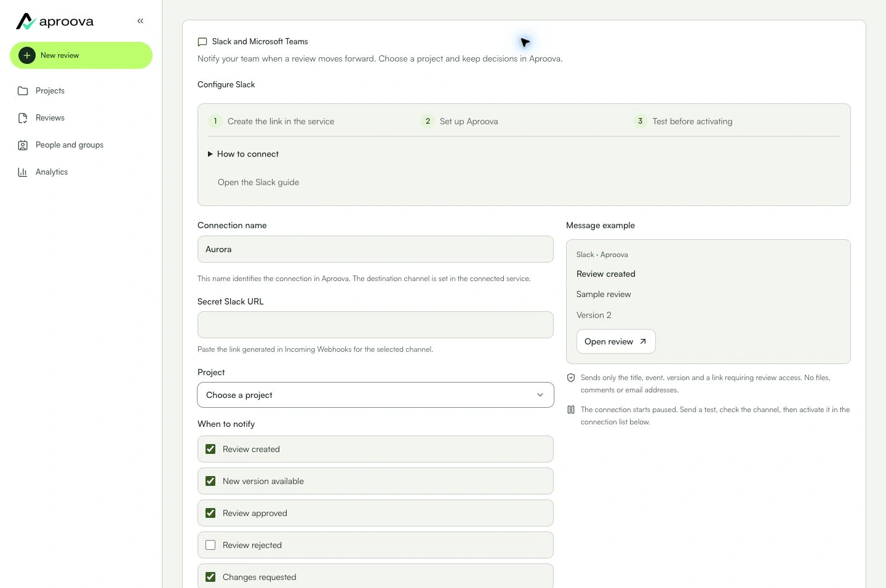Click the pause icon beside connection note
The width and height of the screenshot is (886, 588).
(571, 410)
